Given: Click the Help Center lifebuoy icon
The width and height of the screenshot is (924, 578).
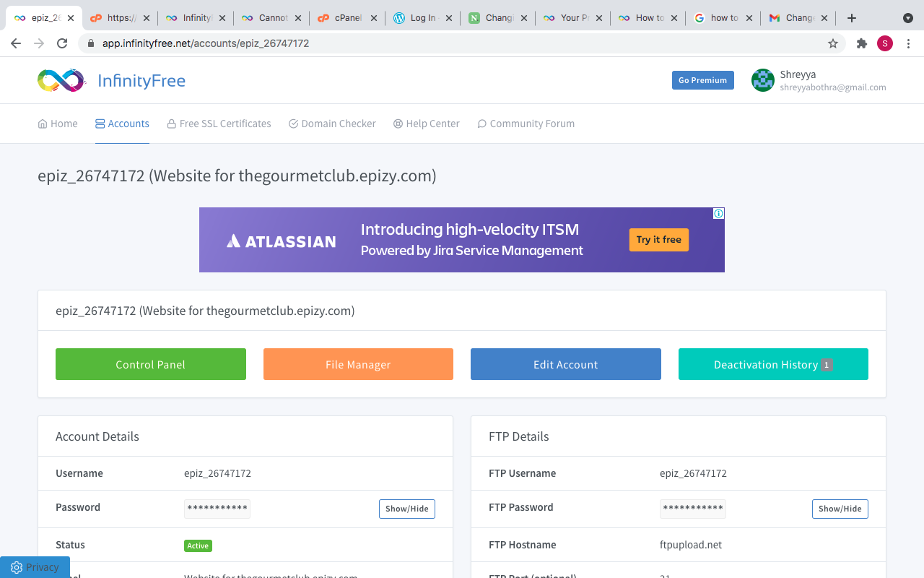Looking at the screenshot, I should [x=397, y=124].
